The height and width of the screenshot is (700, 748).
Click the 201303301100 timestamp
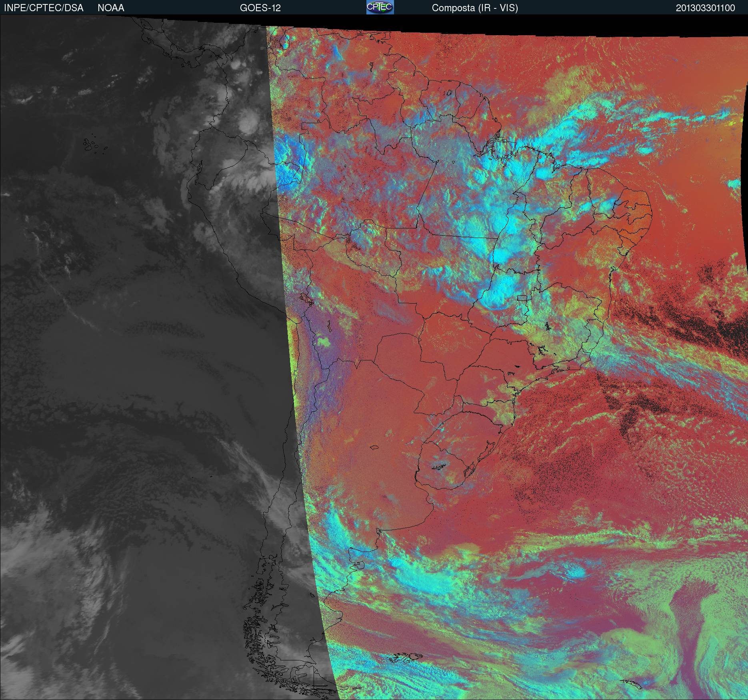coord(705,8)
